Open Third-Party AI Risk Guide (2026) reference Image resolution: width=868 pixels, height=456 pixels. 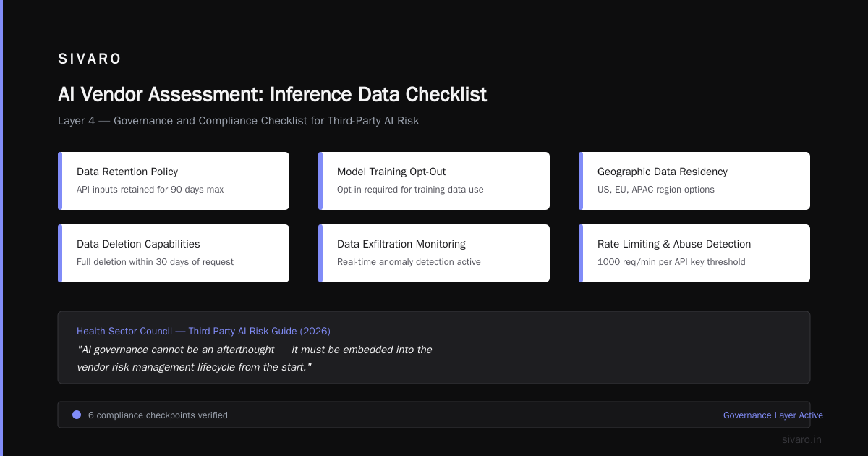(x=259, y=331)
